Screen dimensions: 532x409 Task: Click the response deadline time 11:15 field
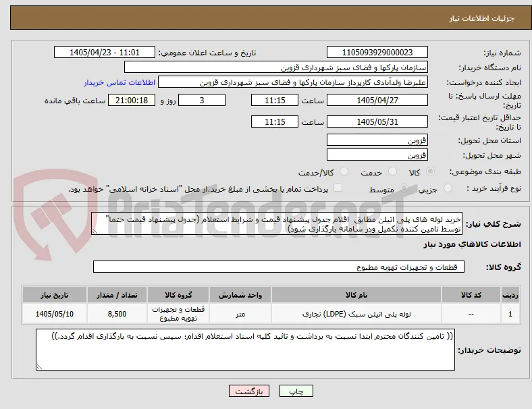pos(275,100)
